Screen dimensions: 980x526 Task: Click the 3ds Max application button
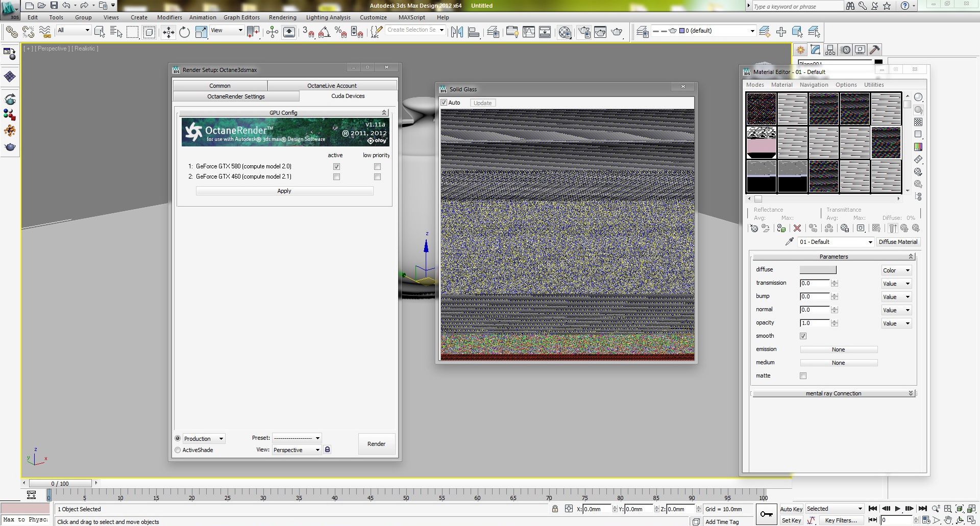click(10, 10)
